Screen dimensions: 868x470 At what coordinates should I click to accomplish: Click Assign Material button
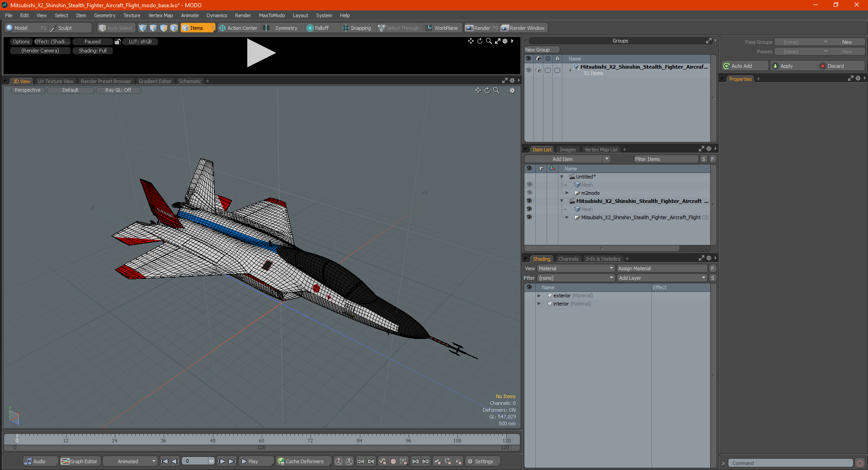pos(662,268)
